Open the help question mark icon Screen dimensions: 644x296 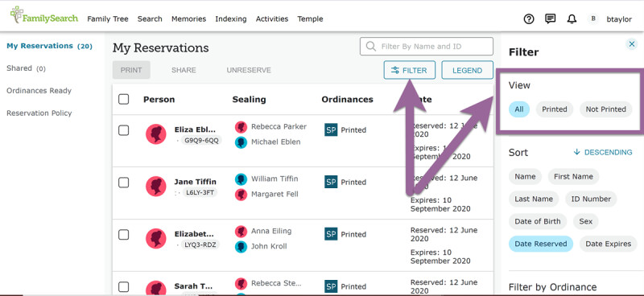[529, 18]
